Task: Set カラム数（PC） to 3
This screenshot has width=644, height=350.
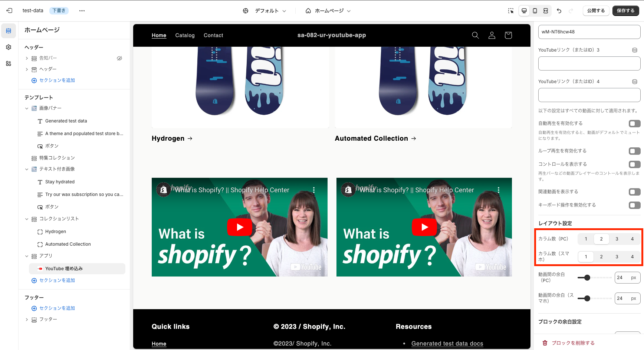Action: pos(617,239)
